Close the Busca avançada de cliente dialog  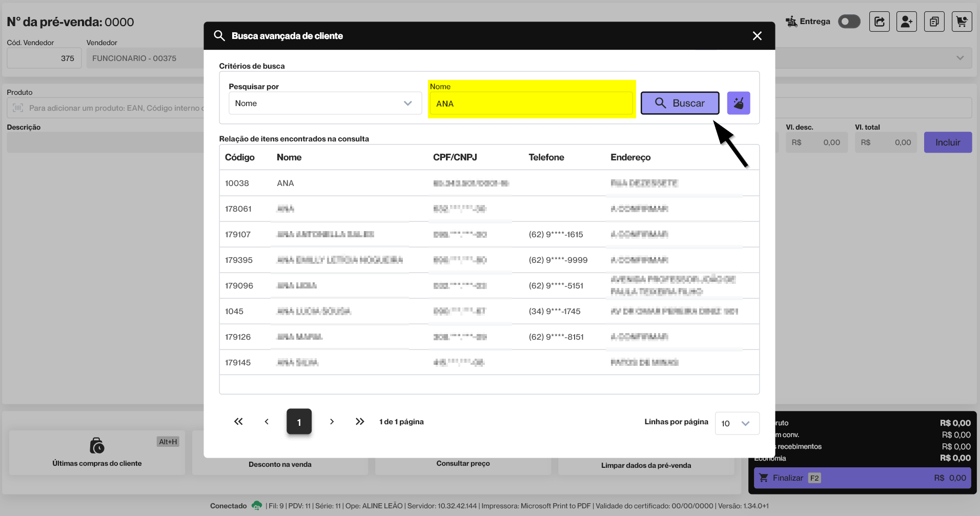[x=757, y=36]
